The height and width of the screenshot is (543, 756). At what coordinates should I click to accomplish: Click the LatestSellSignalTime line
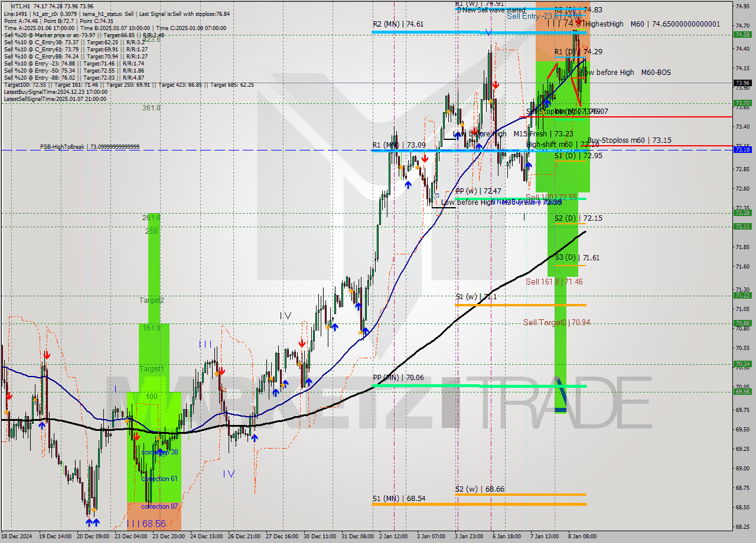coord(56,99)
